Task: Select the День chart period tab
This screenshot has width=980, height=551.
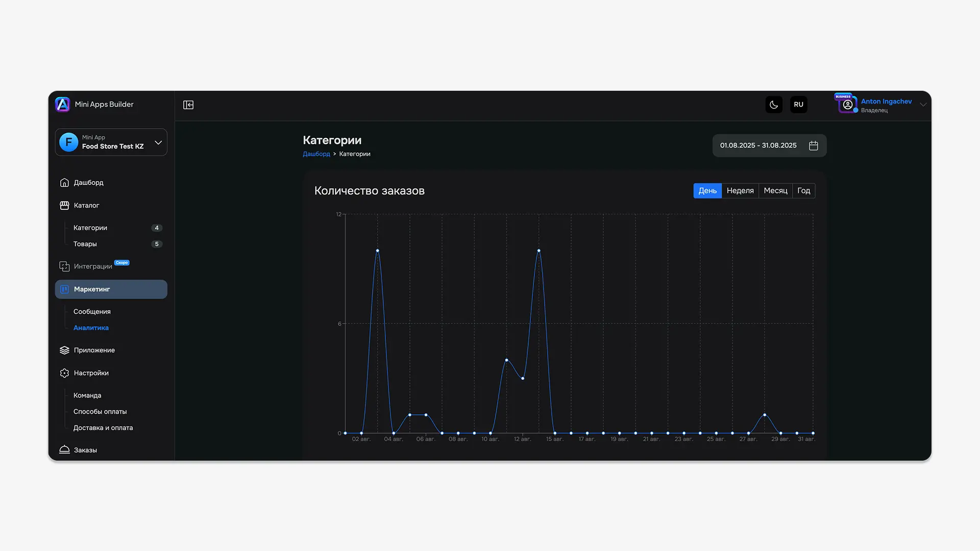Action: tap(707, 191)
